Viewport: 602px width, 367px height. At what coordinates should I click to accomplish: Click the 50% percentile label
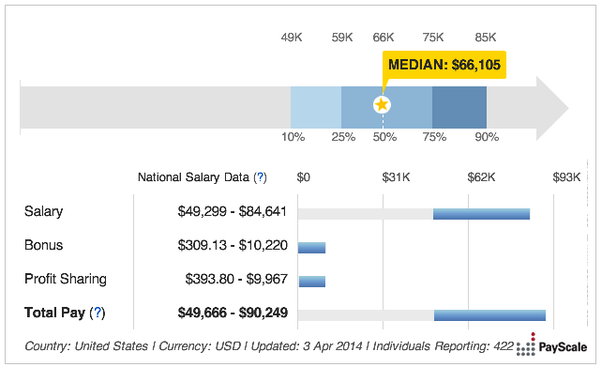[385, 137]
